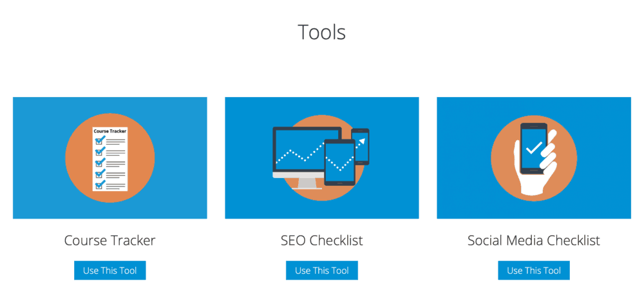Open the Course Tracker title link

(109, 240)
